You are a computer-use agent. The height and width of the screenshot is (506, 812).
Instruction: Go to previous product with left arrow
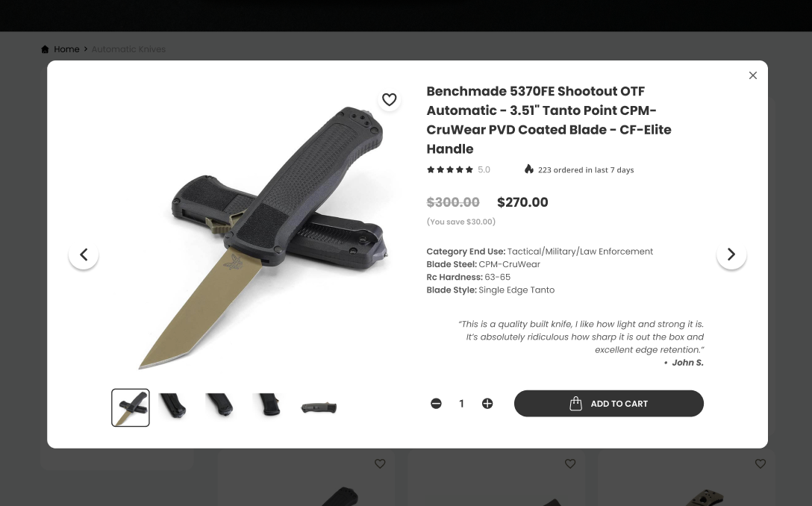click(x=84, y=254)
